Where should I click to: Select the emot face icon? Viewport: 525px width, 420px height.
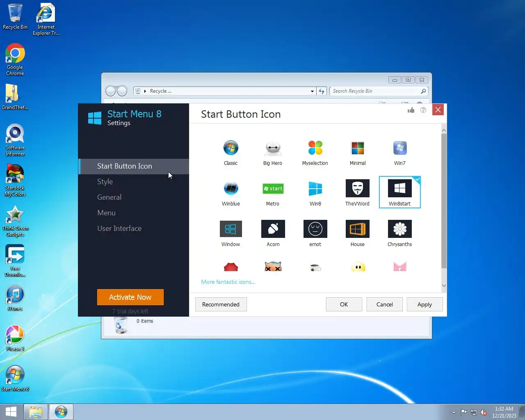(x=315, y=233)
